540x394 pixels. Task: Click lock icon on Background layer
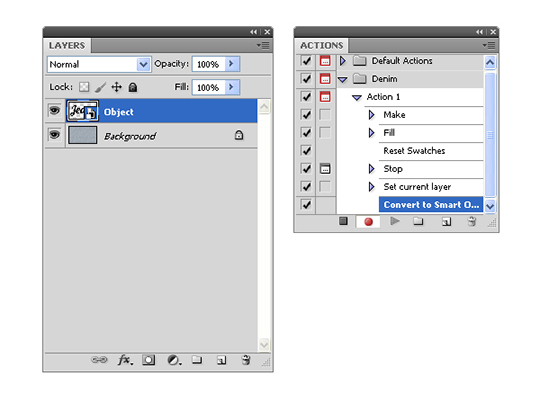pos(239,135)
